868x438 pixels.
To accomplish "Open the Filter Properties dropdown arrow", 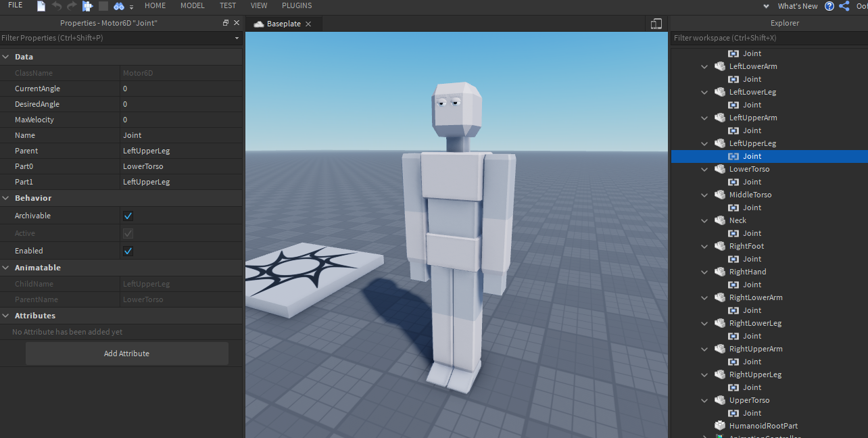I will click(236, 38).
